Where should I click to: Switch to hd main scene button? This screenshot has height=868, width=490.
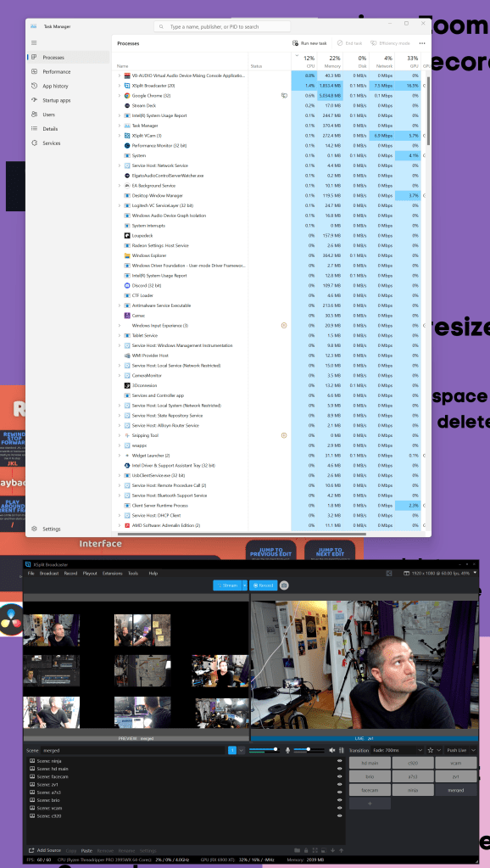pyautogui.click(x=370, y=762)
